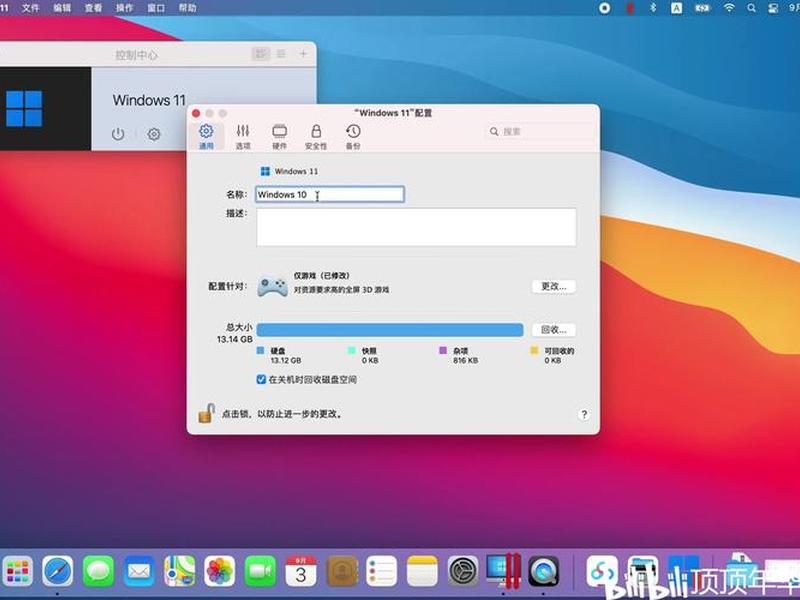Click the 回收... reclaim button
This screenshot has width=800, height=600.
pyautogui.click(x=554, y=330)
